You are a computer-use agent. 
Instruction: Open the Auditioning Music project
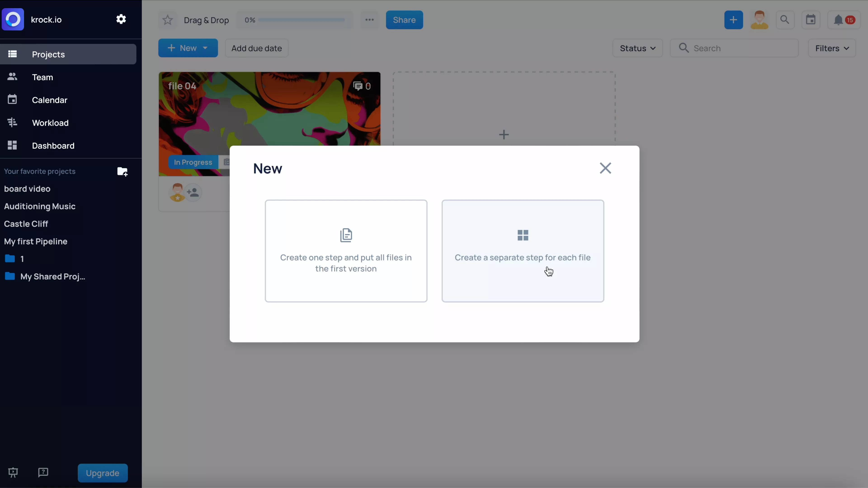pos(39,206)
